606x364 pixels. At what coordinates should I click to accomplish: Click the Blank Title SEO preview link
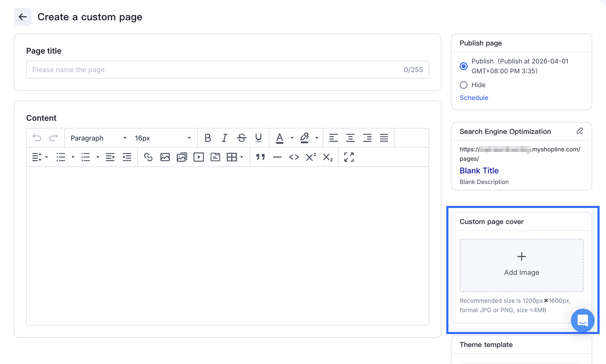479,171
